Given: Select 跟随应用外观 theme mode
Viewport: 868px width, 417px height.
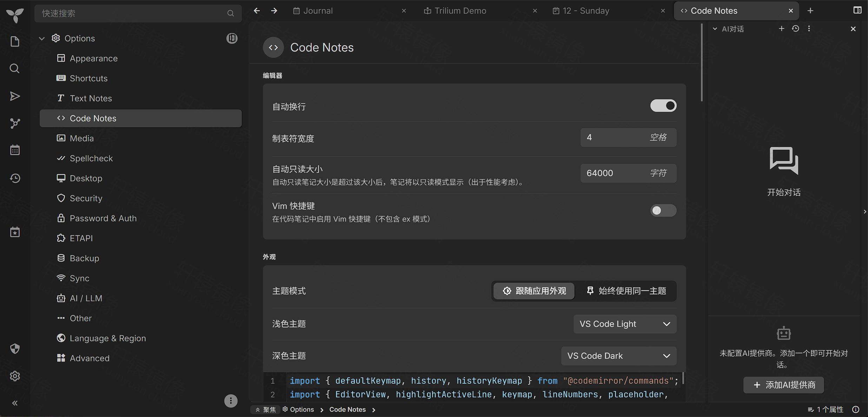Looking at the screenshot, I should [534, 291].
